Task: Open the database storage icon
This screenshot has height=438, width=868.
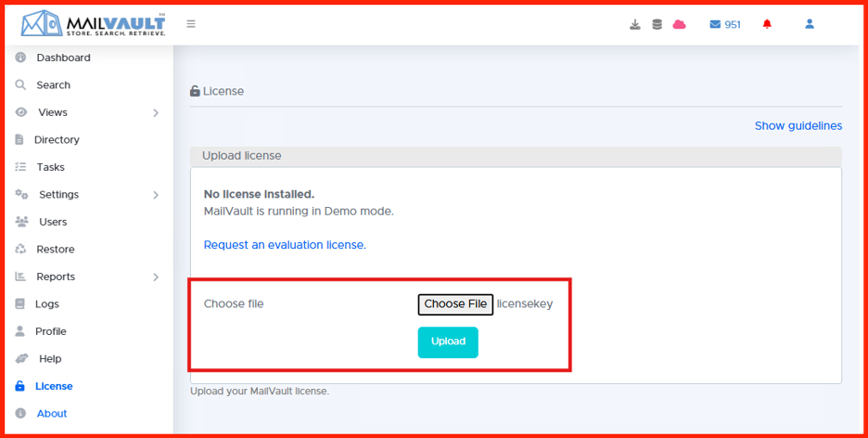Action: [657, 24]
